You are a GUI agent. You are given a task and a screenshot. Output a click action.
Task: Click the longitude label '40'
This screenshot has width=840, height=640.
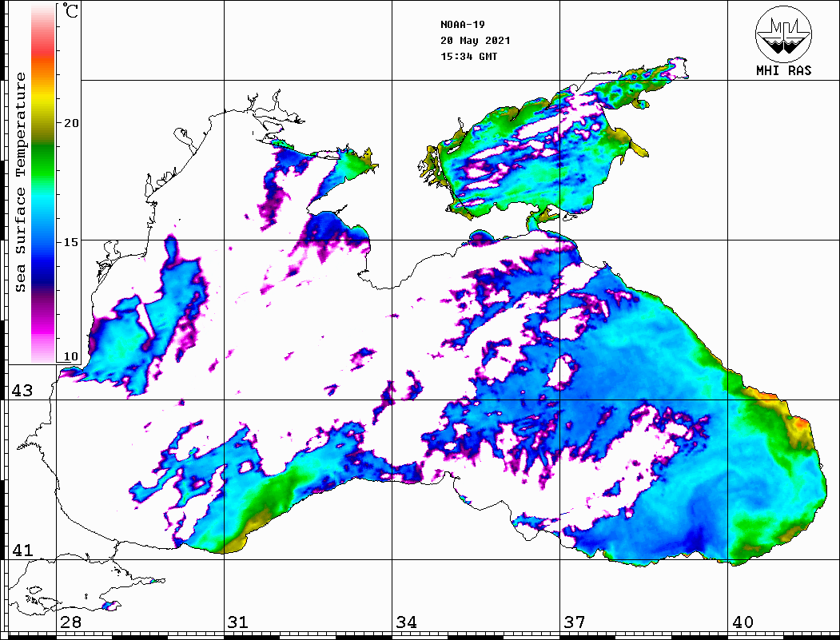tap(742, 622)
